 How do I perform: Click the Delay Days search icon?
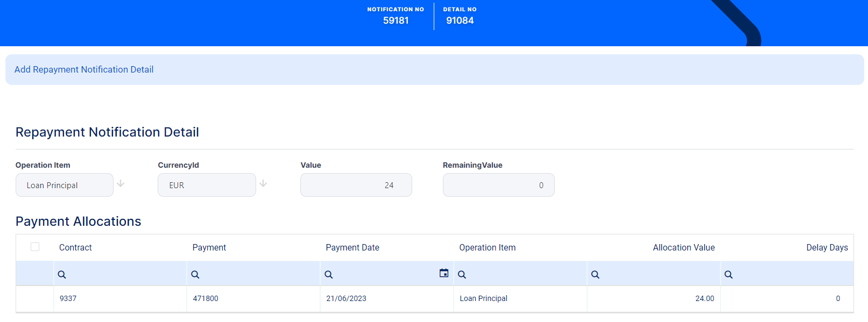pos(729,275)
